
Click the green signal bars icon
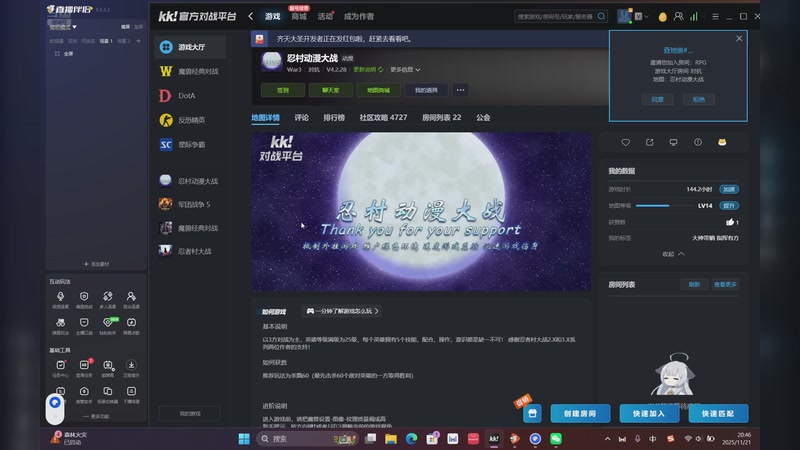coord(694,17)
